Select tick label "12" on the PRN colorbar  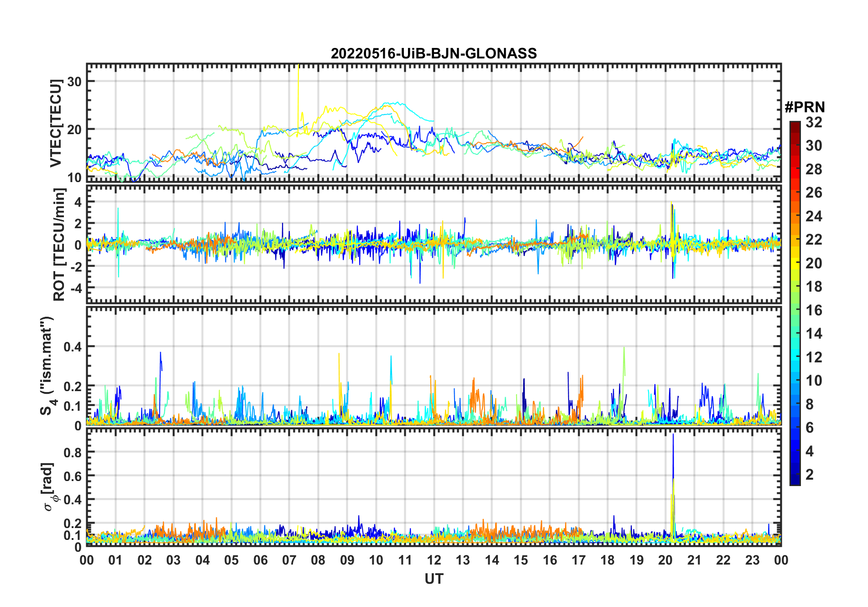click(x=814, y=357)
